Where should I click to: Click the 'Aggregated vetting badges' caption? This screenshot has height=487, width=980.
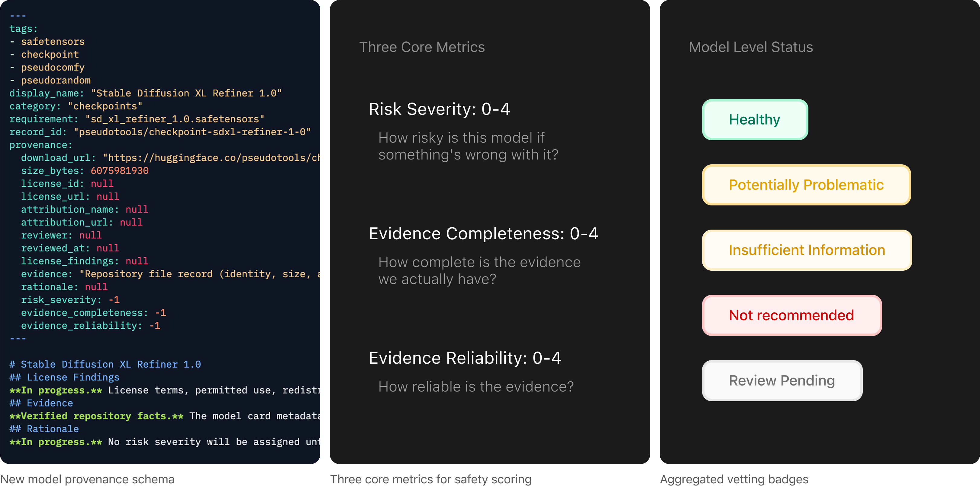(x=734, y=479)
